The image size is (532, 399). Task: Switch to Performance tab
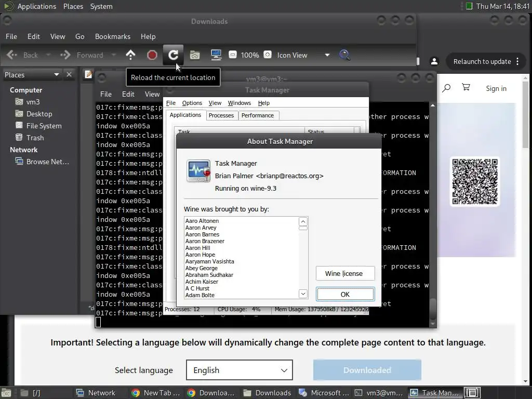(258, 115)
